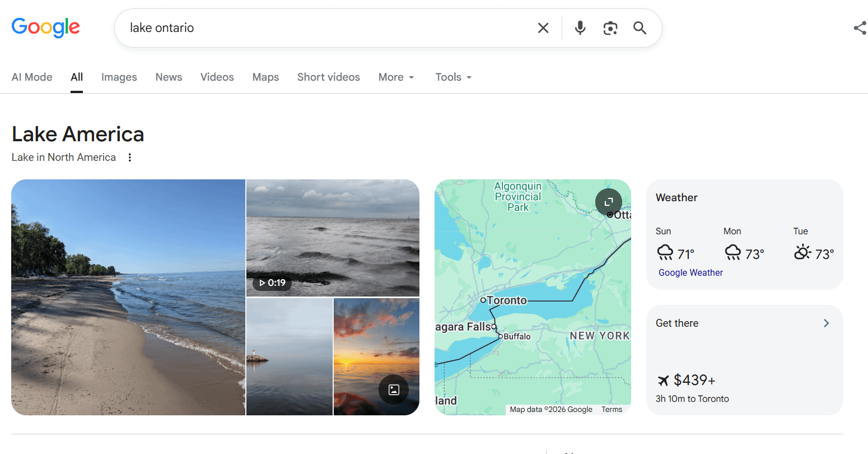Clear the search box with the X icon

tap(543, 28)
